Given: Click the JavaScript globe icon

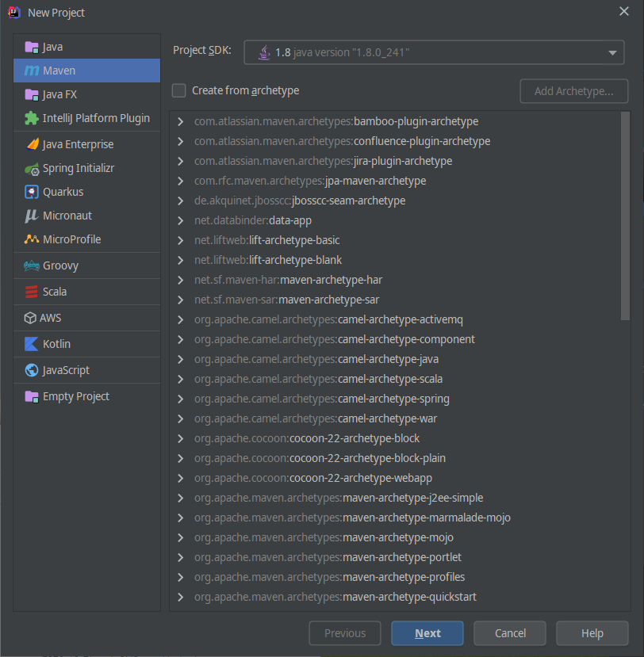Looking at the screenshot, I should coord(32,370).
